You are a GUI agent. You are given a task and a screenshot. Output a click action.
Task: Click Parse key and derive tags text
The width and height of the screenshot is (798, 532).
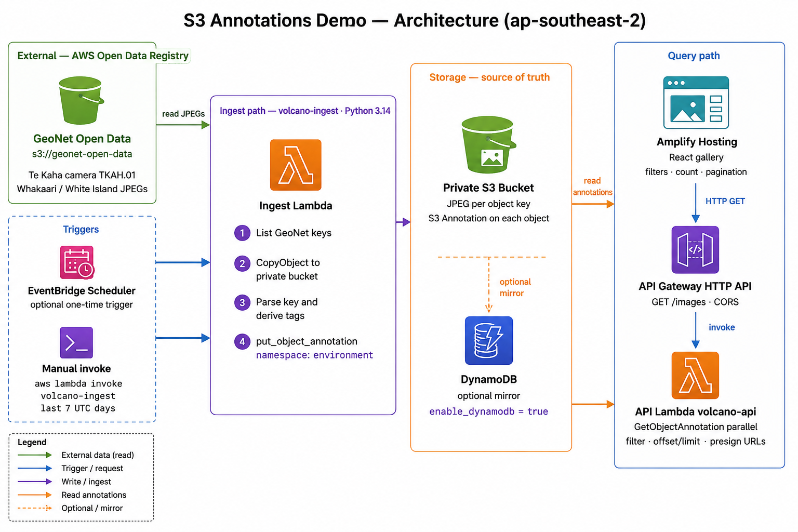click(x=287, y=309)
